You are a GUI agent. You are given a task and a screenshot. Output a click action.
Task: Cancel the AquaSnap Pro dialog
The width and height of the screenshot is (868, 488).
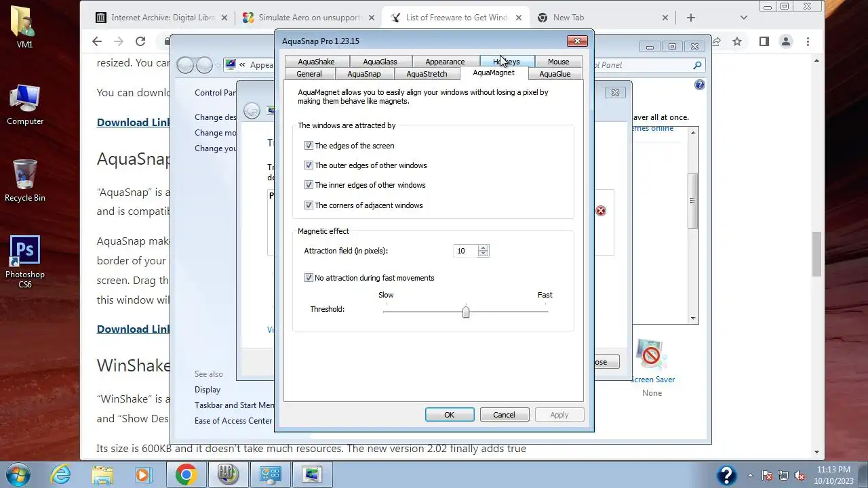[x=504, y=415]
